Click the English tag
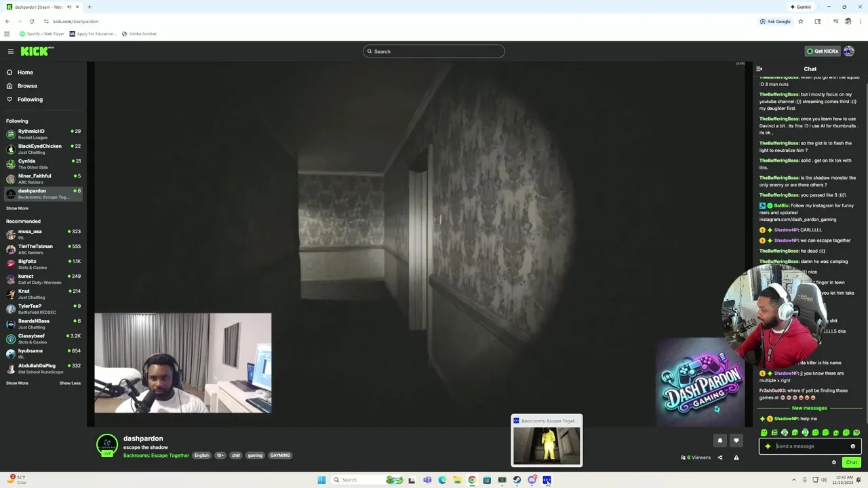Image resolution: width=868 pixels, height=488 pixels. (201, 455)
